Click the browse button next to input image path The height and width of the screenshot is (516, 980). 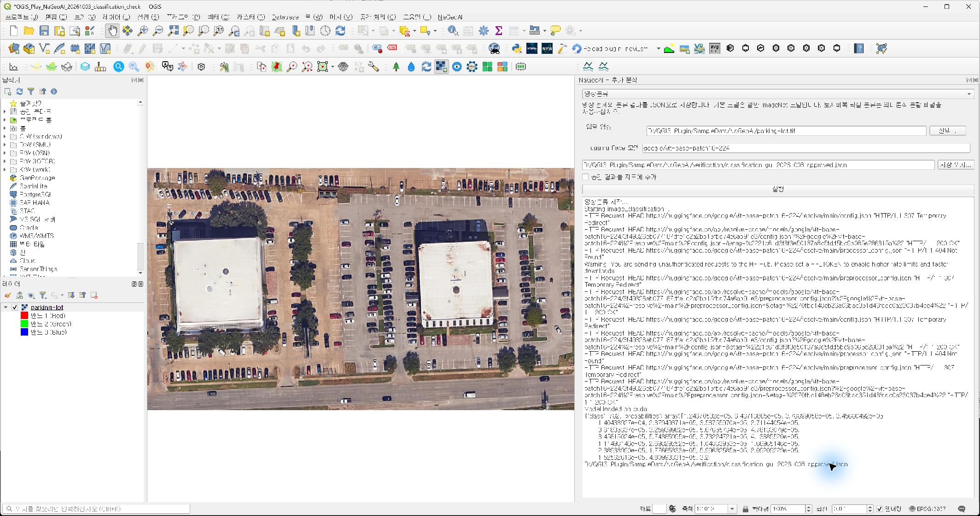[x=947, y=131]
